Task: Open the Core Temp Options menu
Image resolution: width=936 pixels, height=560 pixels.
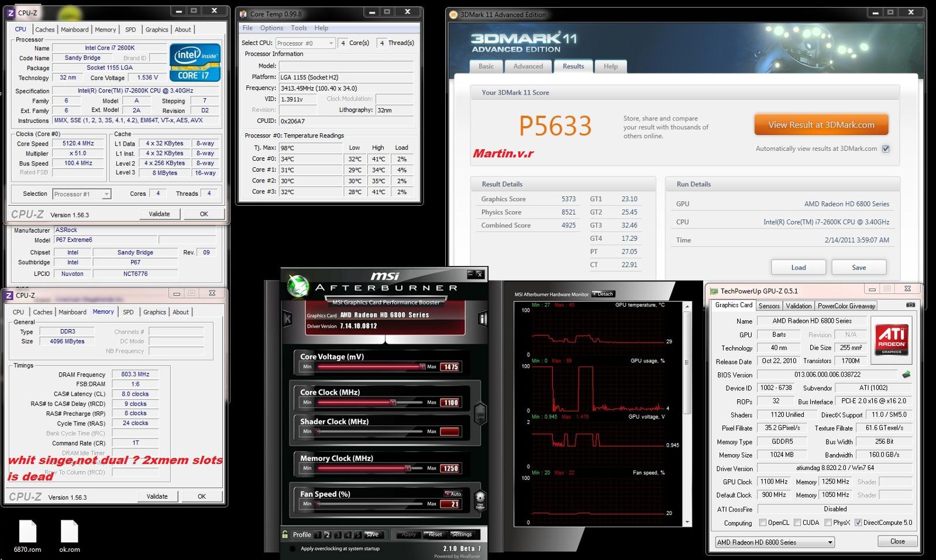Action: 271,27
